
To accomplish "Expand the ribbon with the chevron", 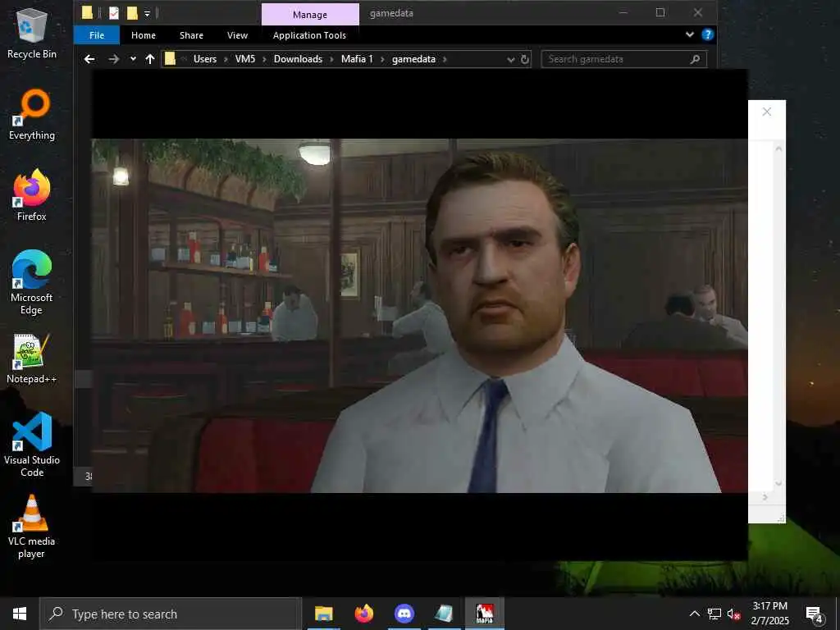I will pyautogui.click(x=689, y=34).
